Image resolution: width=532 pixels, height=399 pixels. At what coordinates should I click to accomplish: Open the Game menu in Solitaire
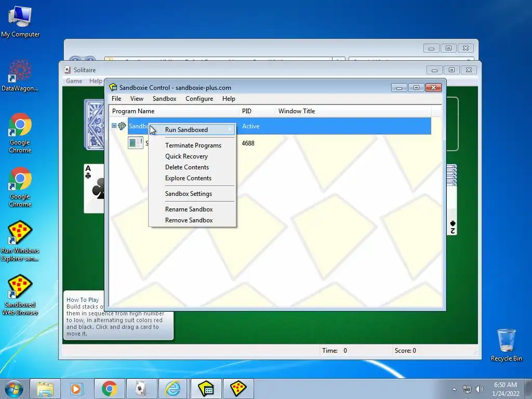pyautogui.click(x=74, y=81)
